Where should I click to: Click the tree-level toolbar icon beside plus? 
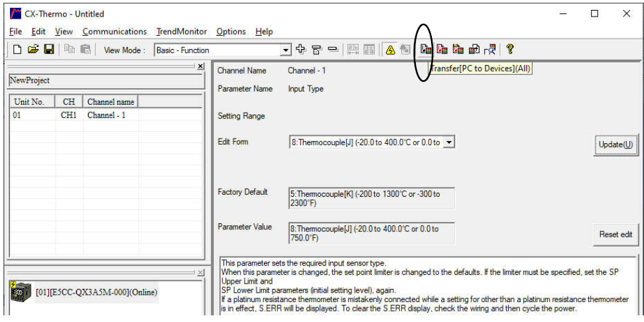(316, 50)
